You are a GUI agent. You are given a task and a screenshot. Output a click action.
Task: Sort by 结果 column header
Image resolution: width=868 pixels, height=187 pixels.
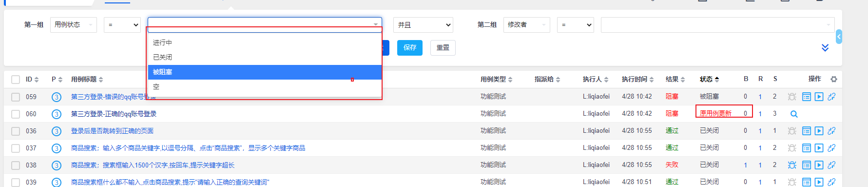tap(675, 79)
